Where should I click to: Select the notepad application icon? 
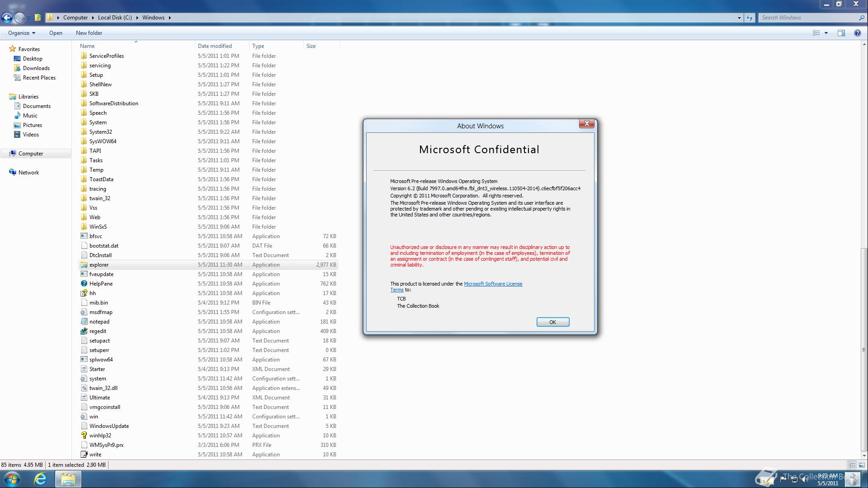(84, 322)
